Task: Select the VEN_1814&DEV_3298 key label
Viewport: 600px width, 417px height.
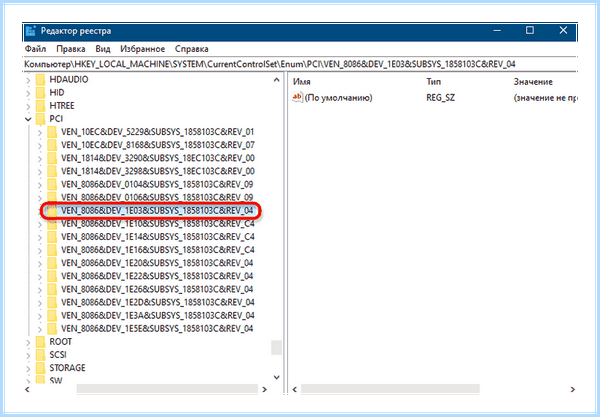Action: [x=158, y=171]
